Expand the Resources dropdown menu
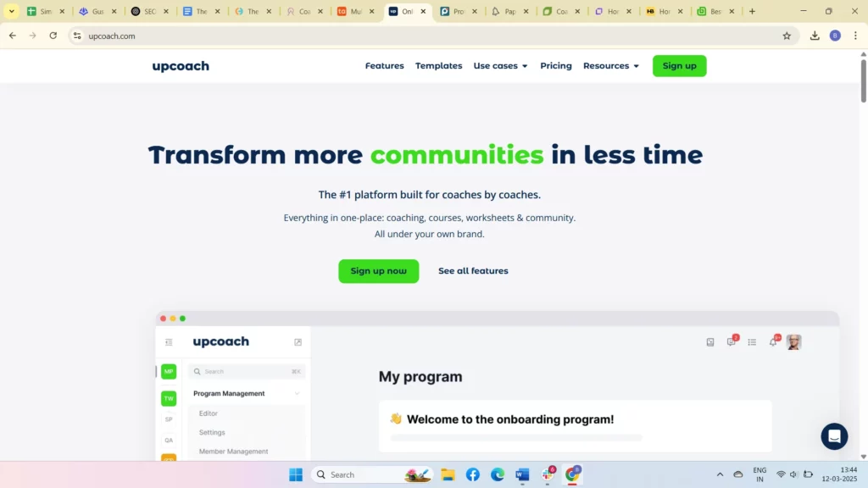The width and height of the screenshot is (868, 488). click(x=610, y=66)
